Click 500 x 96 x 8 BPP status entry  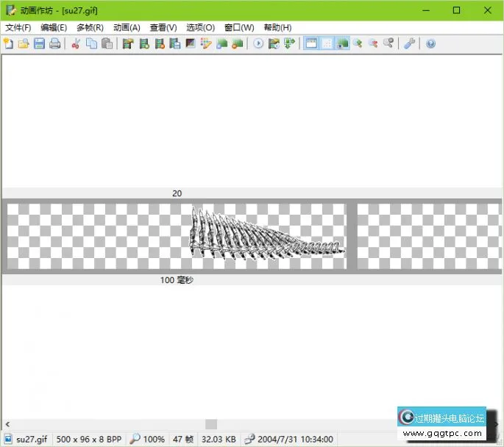pos(89,439)
